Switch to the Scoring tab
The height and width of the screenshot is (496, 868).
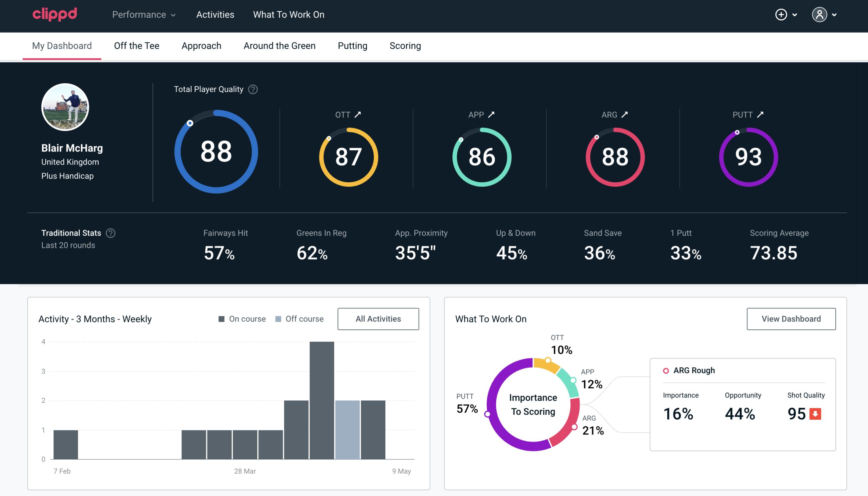pyautogui.click(x=405, y=45)
